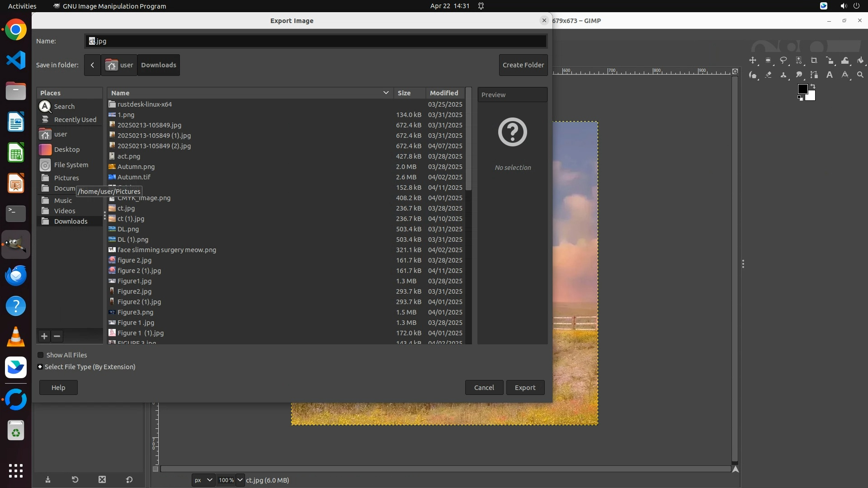868x488 pixels.
Task: Select the Zoom magnifier tool
Action: pyautogui.click(x=860, y=75)
